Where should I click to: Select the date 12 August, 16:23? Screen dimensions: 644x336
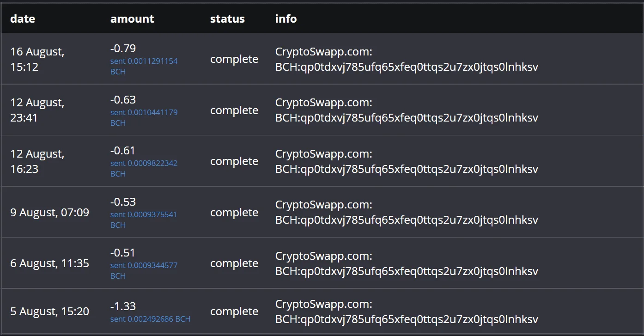point(37,161)
